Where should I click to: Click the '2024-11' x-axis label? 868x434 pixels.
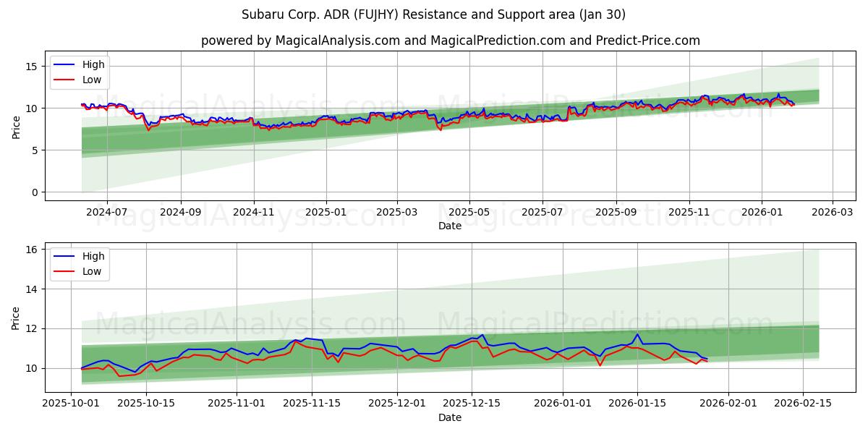point(254,212)
